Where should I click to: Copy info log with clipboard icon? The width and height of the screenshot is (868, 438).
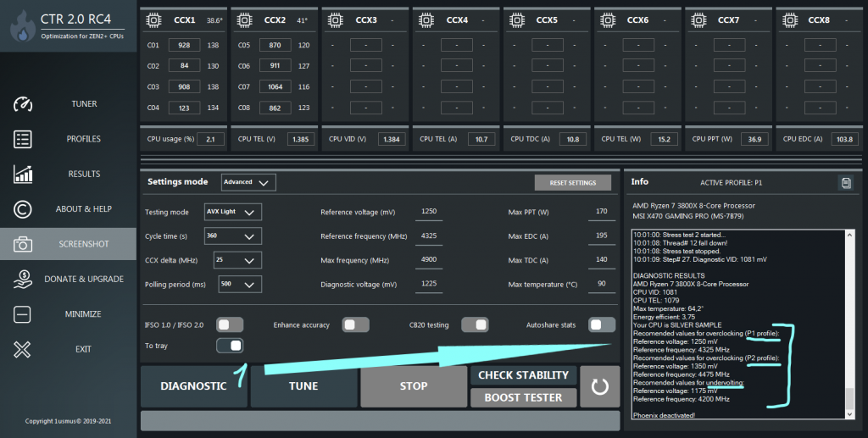[x=845, y=182]
